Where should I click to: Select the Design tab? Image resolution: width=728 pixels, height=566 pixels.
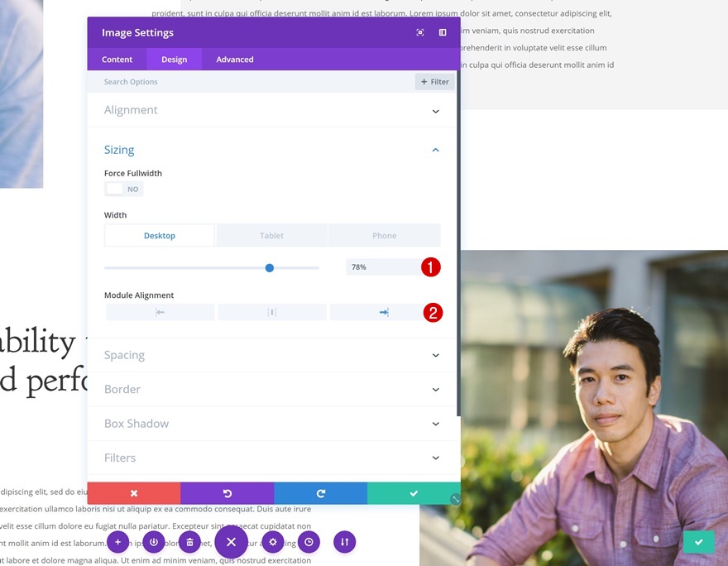coord(174,60)
